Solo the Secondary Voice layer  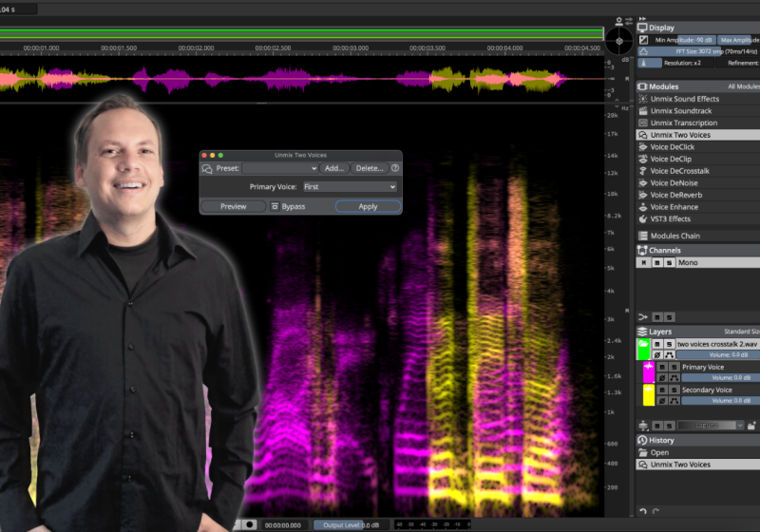[674, 390]
